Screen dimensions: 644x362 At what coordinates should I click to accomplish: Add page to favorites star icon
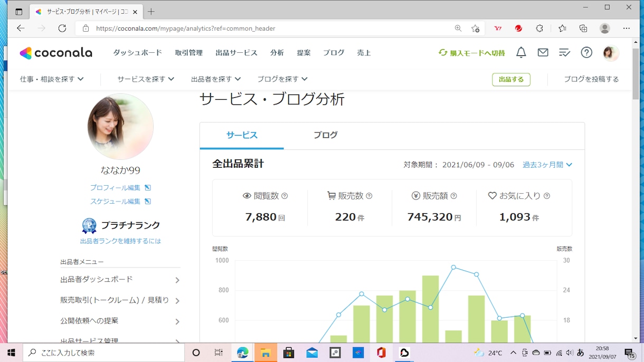475,28
